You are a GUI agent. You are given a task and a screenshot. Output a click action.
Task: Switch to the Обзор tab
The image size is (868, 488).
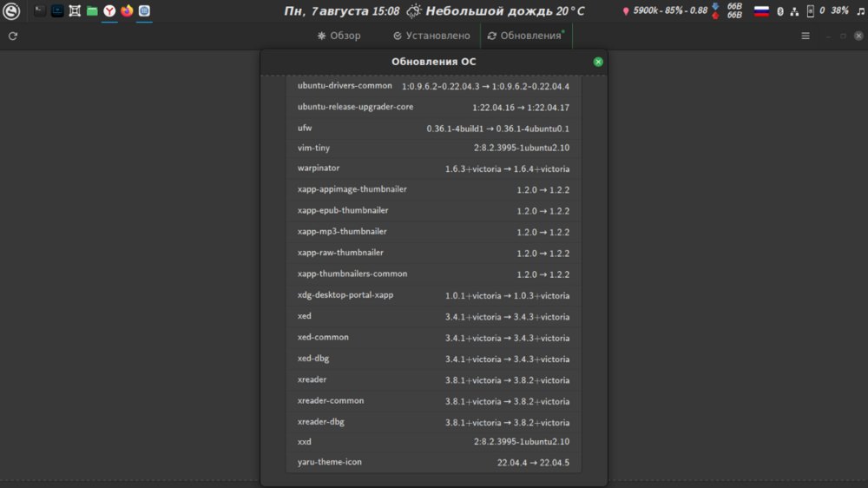(x=339, y=36)
